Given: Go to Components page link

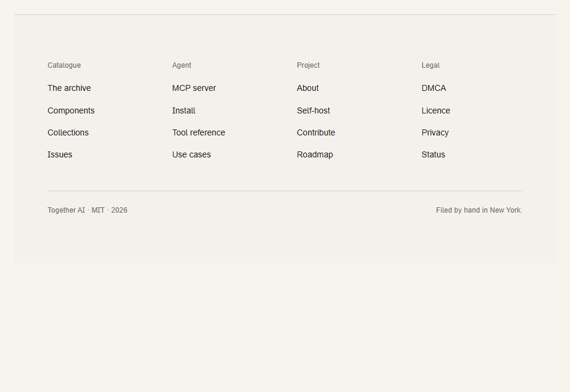Looking at the screenshot, I should (x=71, y=110).
